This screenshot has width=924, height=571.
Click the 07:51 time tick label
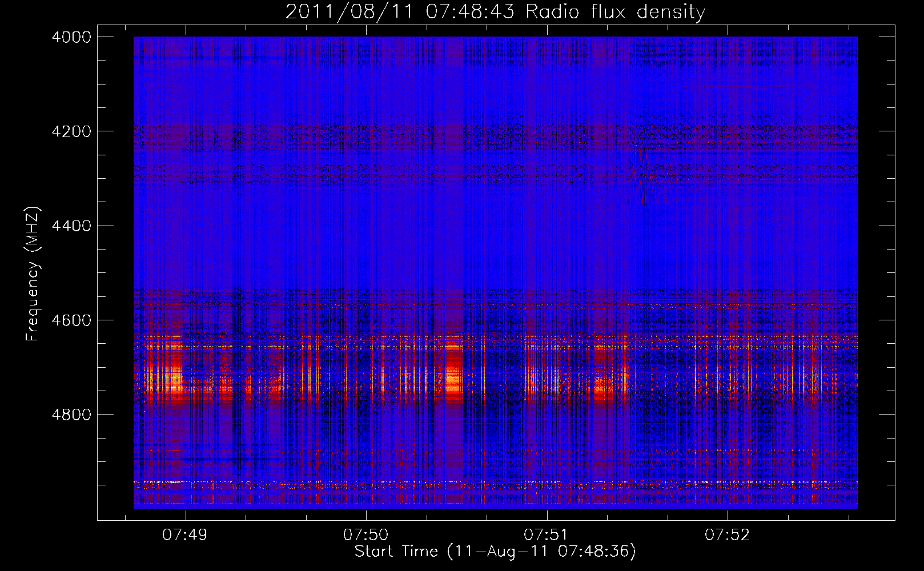click(x=547, y=535)
